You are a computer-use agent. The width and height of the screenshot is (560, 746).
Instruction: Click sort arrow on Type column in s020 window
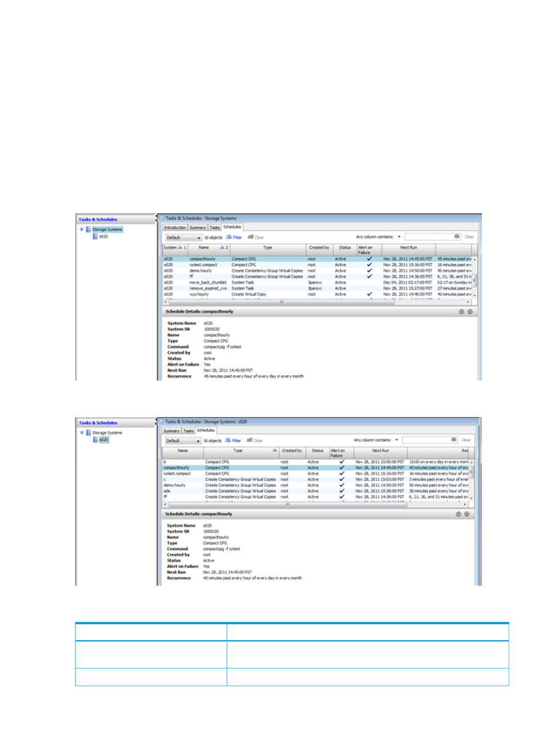click(274, 450)
